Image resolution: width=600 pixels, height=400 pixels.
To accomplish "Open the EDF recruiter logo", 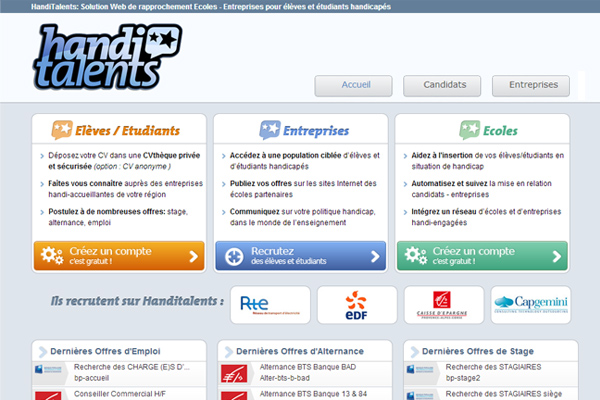I will click(357, 305).
